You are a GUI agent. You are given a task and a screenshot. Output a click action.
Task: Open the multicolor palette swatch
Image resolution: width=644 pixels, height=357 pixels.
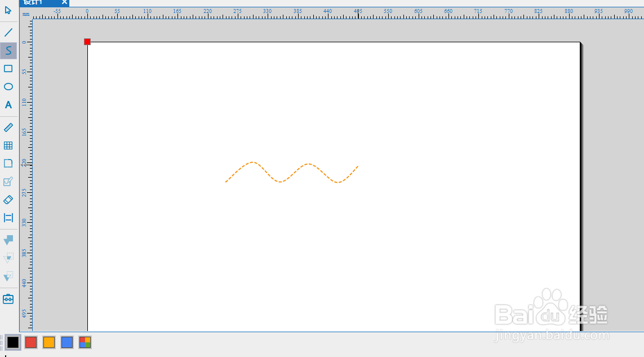(x=85, y=342)
